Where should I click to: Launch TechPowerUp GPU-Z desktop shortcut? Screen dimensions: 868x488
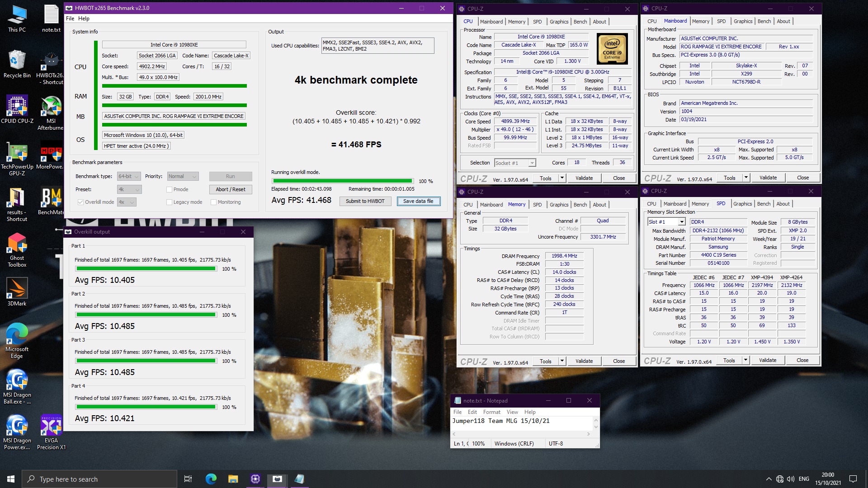click(17, 159)
